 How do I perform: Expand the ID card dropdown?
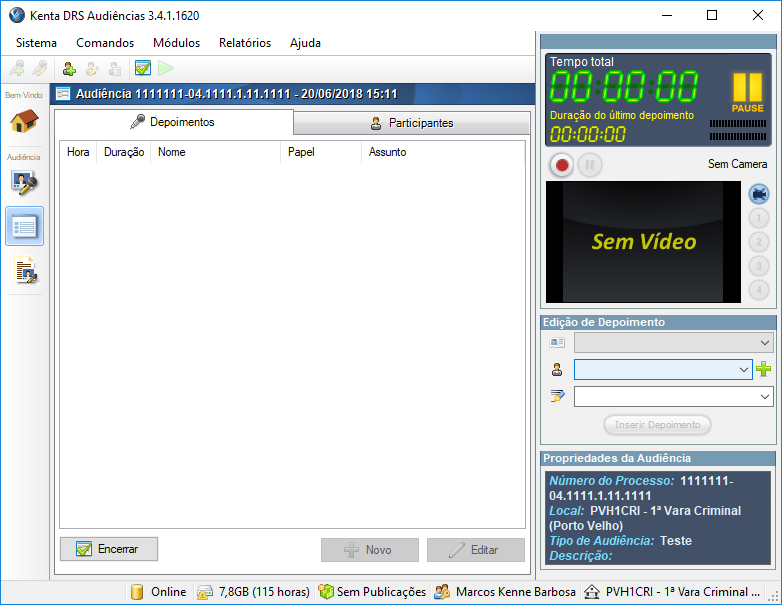click(x=674, y=343)
